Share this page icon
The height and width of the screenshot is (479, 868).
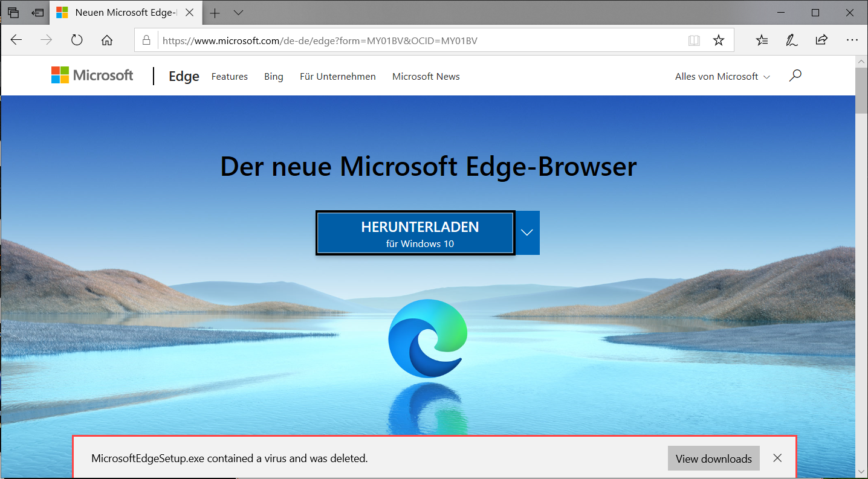pyautogui.click(x=821, y=40)
